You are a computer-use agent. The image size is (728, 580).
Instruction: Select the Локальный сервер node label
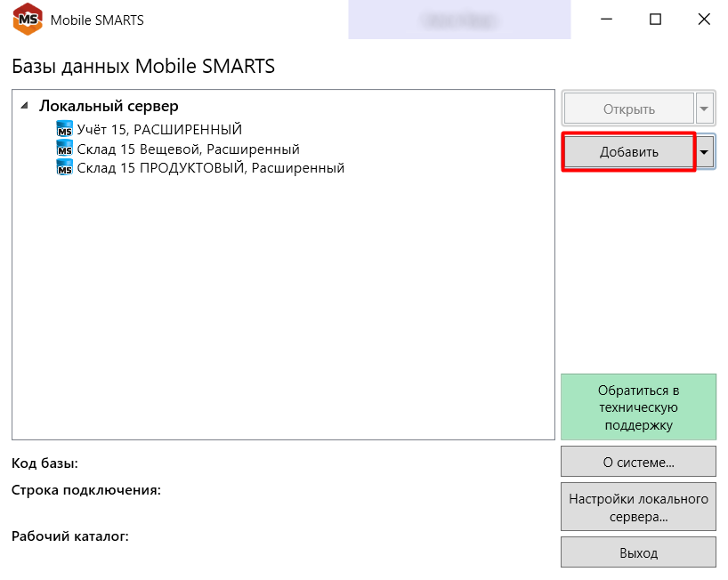(x=109, y=106)
